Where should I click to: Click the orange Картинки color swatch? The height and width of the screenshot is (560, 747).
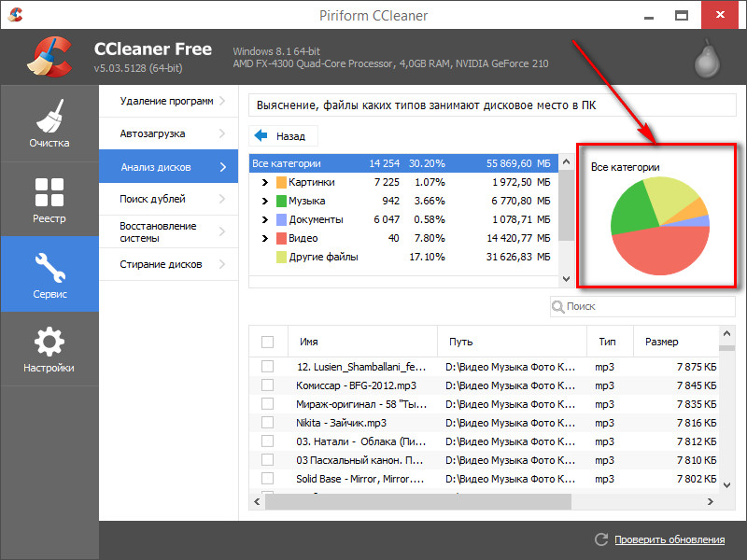click(x=281, y=182)
